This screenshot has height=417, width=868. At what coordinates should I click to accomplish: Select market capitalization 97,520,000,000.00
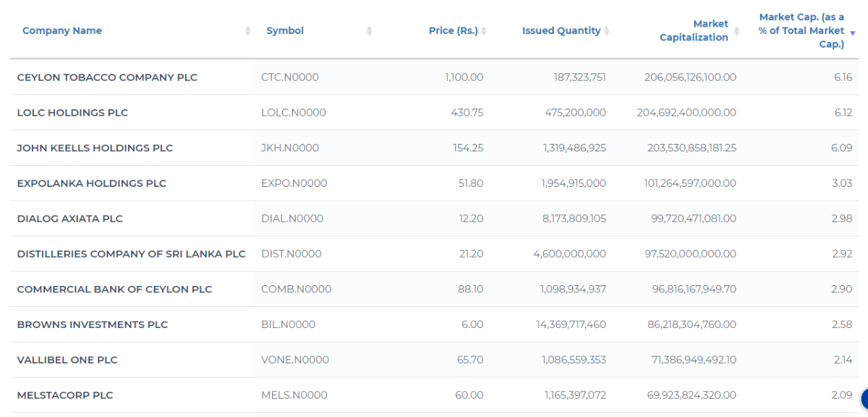[x=691, y=254]
